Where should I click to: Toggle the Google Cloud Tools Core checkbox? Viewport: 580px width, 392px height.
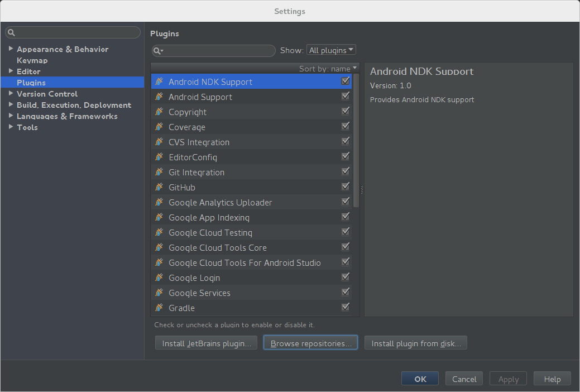(346, 246)
